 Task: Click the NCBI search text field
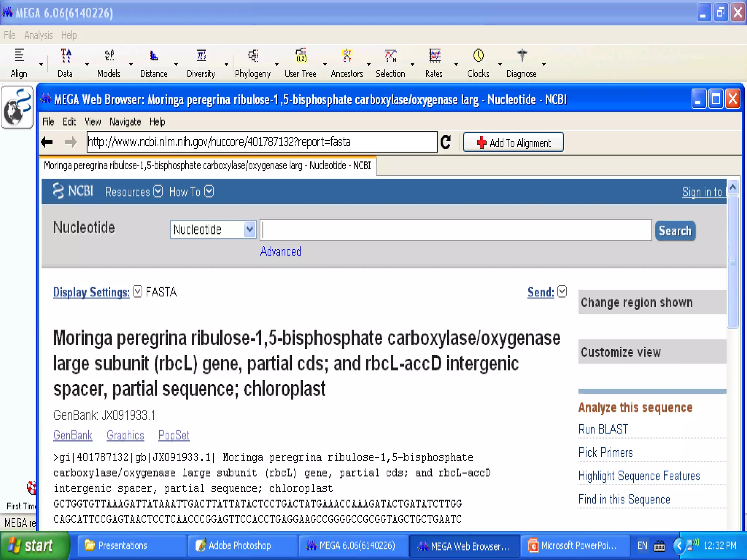click(x=456, y=230)
